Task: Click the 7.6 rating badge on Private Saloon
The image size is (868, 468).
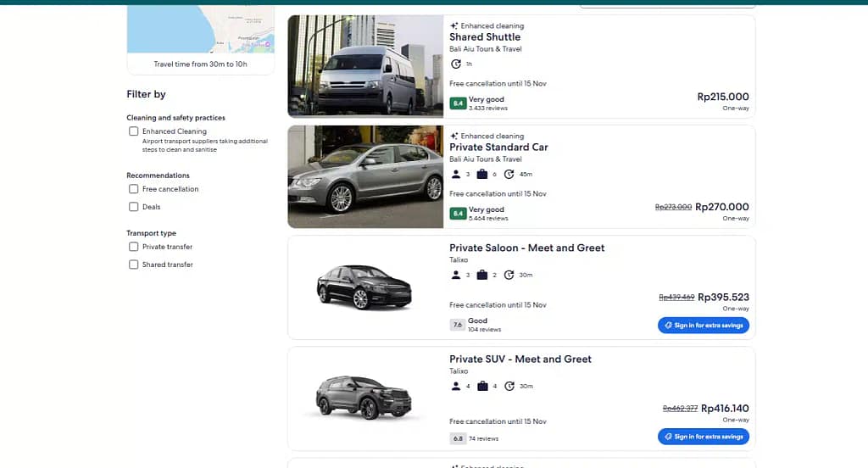Action: (458, 325)
